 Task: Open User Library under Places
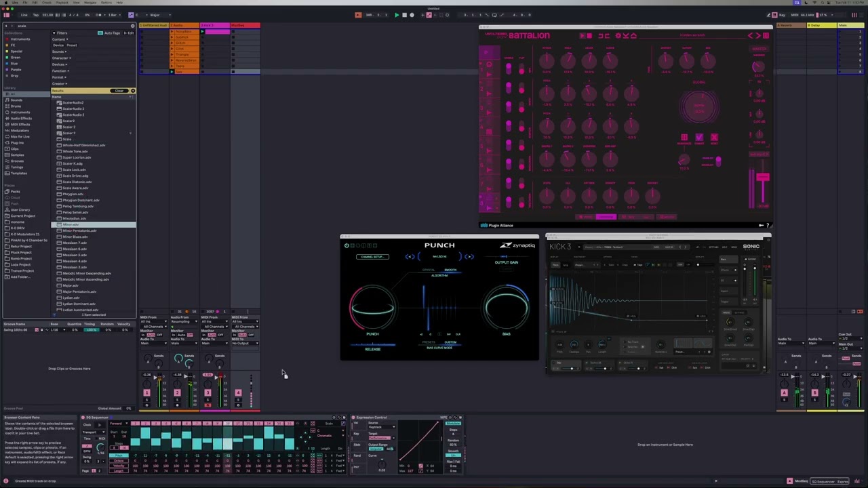pos(20,209)
